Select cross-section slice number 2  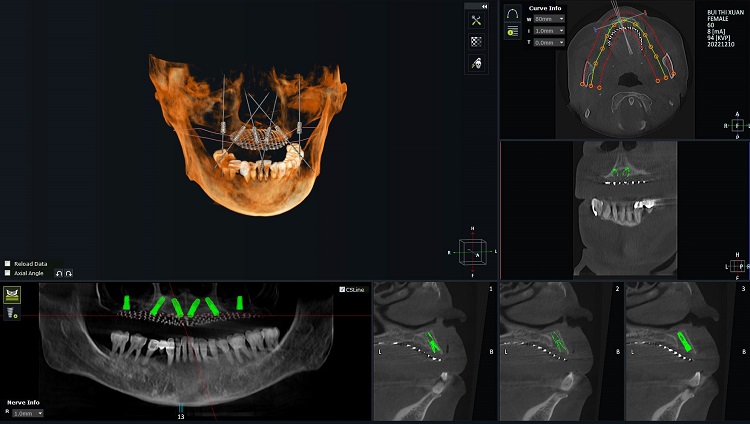click(618, 288)
